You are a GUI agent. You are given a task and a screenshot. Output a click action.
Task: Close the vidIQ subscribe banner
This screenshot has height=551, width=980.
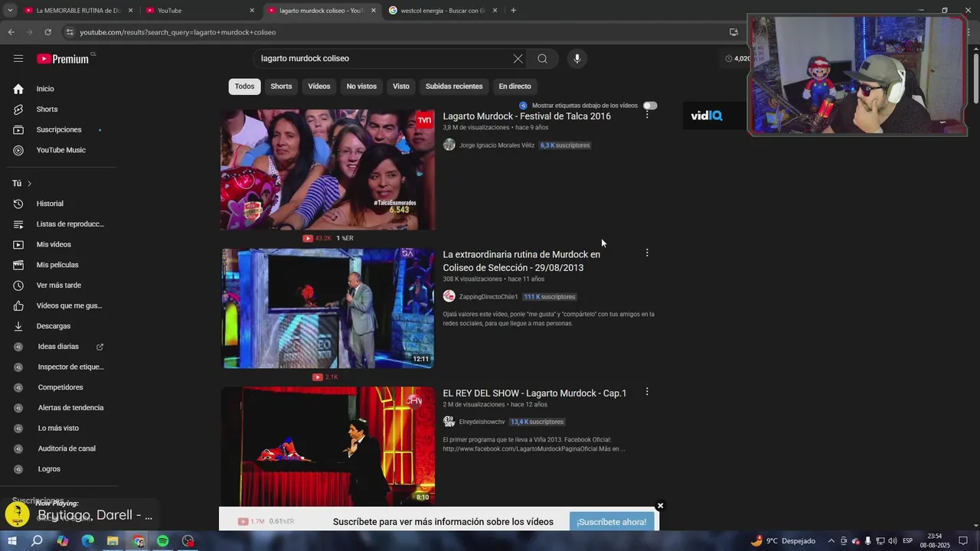click(660, 506)
